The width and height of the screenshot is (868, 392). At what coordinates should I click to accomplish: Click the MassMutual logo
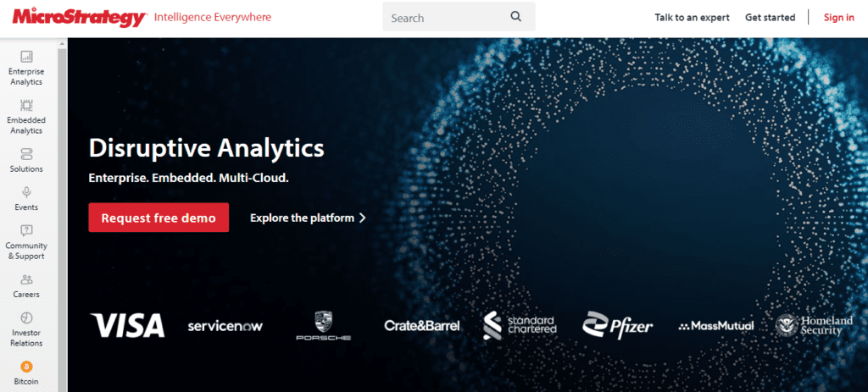pyautogui.click(x=715, y=326)
